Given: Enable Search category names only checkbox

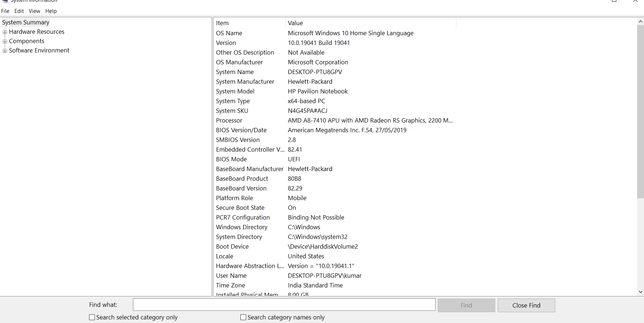Looking at the screenshot, I should tap(243, 317).
